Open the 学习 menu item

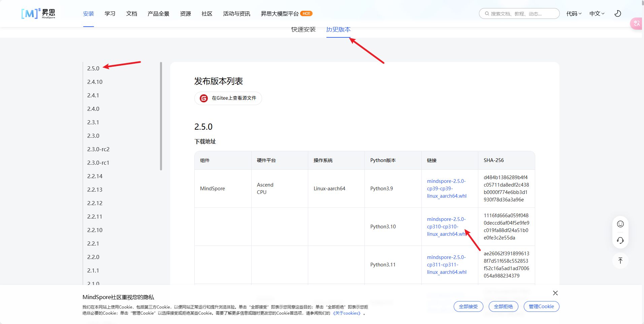pyautogui.click(x=110, y=13)
